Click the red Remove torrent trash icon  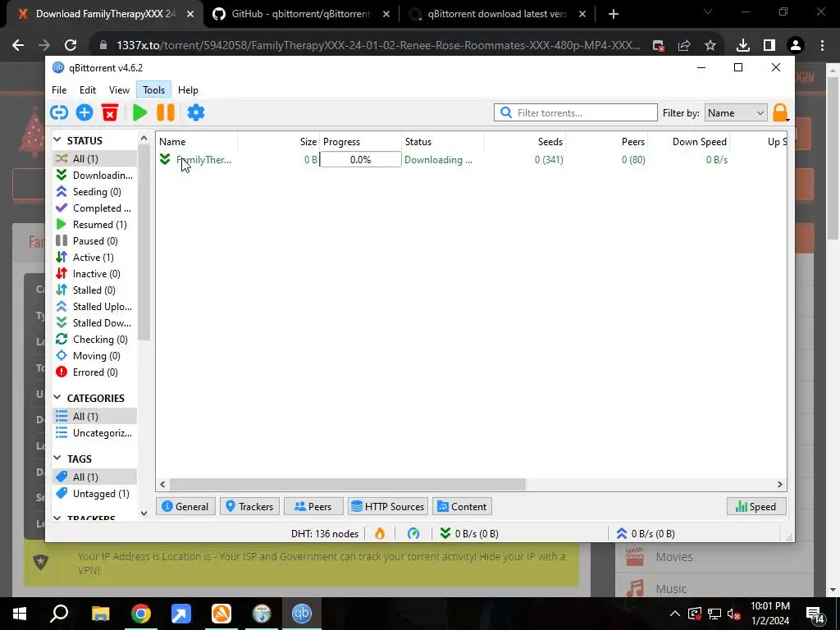point(110,112)
